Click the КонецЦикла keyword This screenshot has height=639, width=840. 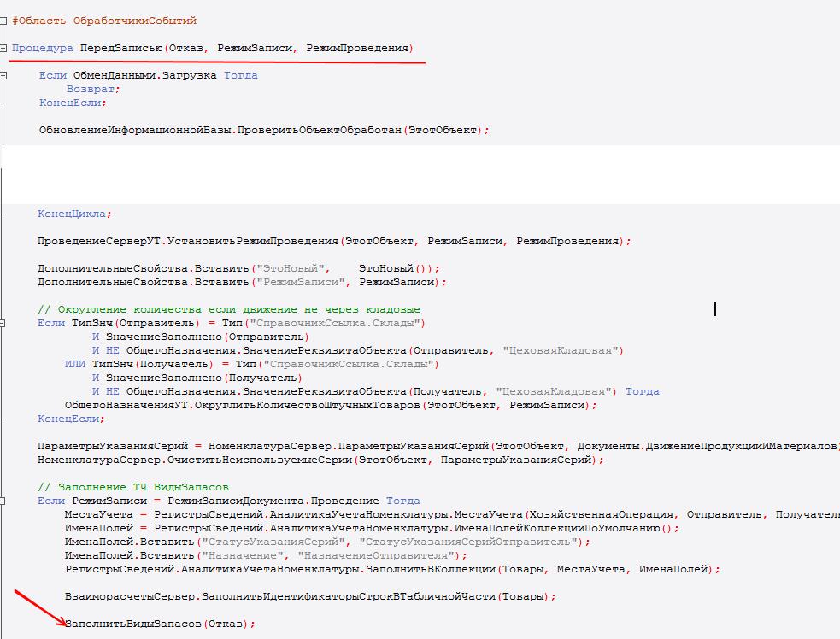point(73,214)
